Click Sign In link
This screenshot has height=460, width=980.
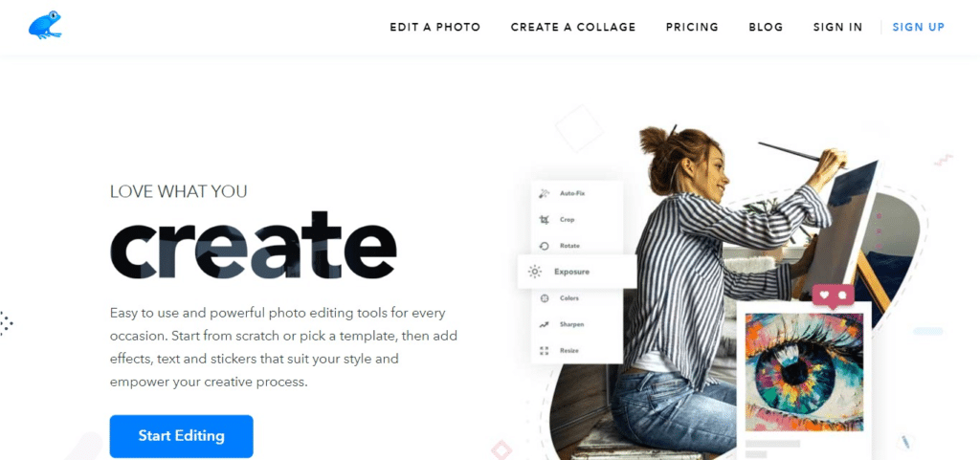837,28
